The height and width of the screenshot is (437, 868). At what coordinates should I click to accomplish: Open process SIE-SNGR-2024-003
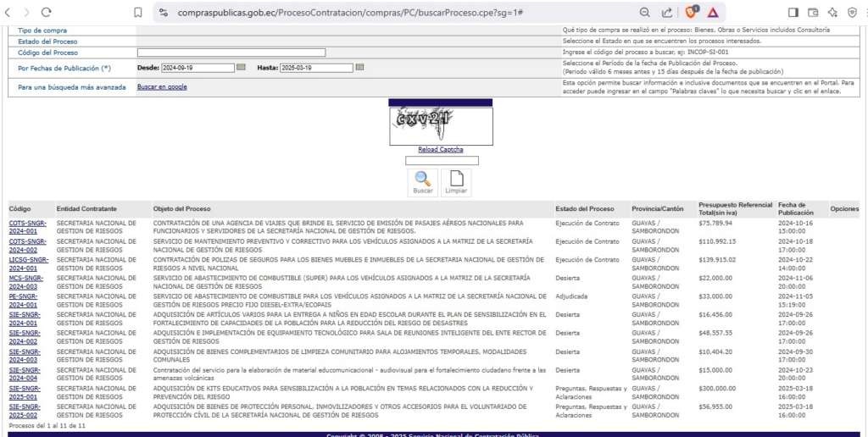point(25,356)
